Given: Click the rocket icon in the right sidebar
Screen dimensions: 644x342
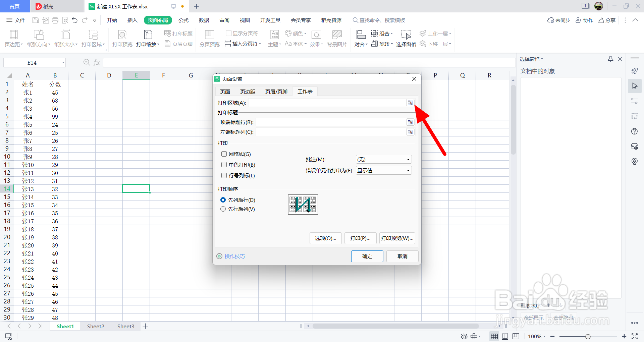Looking at the screenshot, I should click(634, 71).
